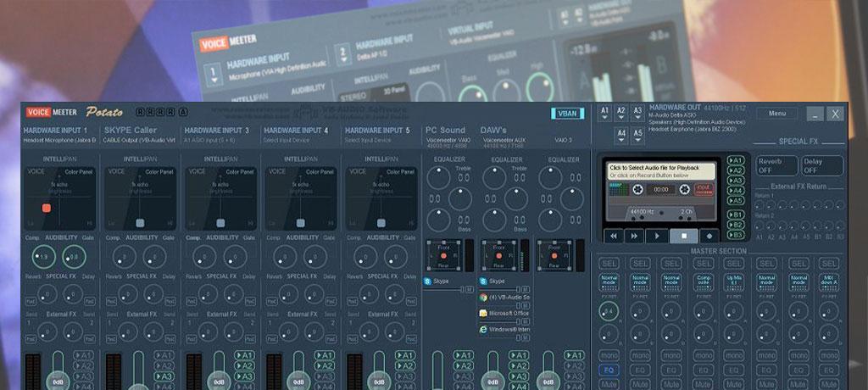This screenshot has height=390, width=868.
Task: Click the Skype icon under PC Sound
Action: pyautogui.click(x=427, y=281)
